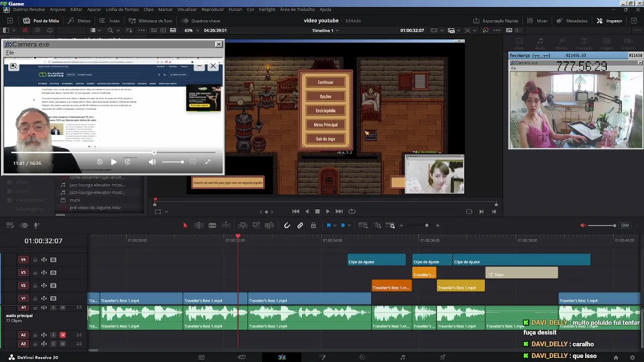This screenshot has width=644, height=362.
Task: Open the Linha de Tempo menu
Action: click(122, 10)
